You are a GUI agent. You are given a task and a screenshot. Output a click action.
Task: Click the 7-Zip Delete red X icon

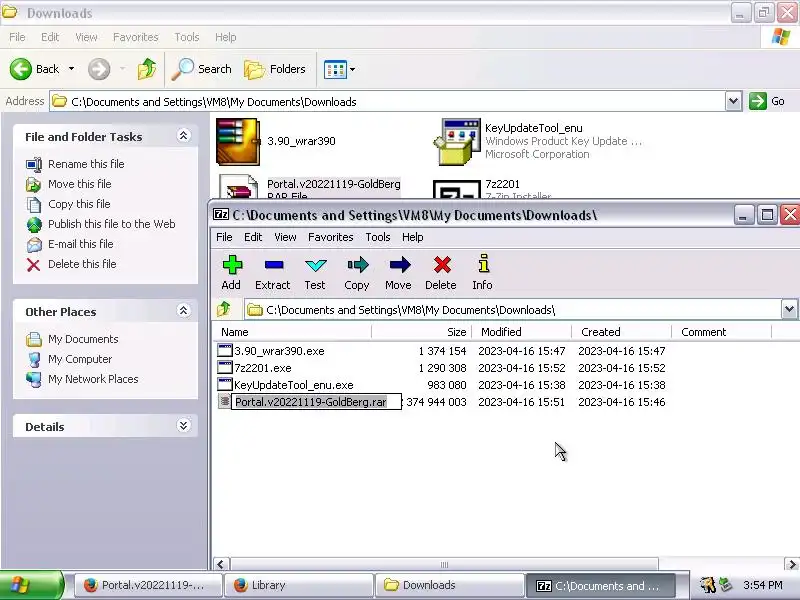pos(442,265)
